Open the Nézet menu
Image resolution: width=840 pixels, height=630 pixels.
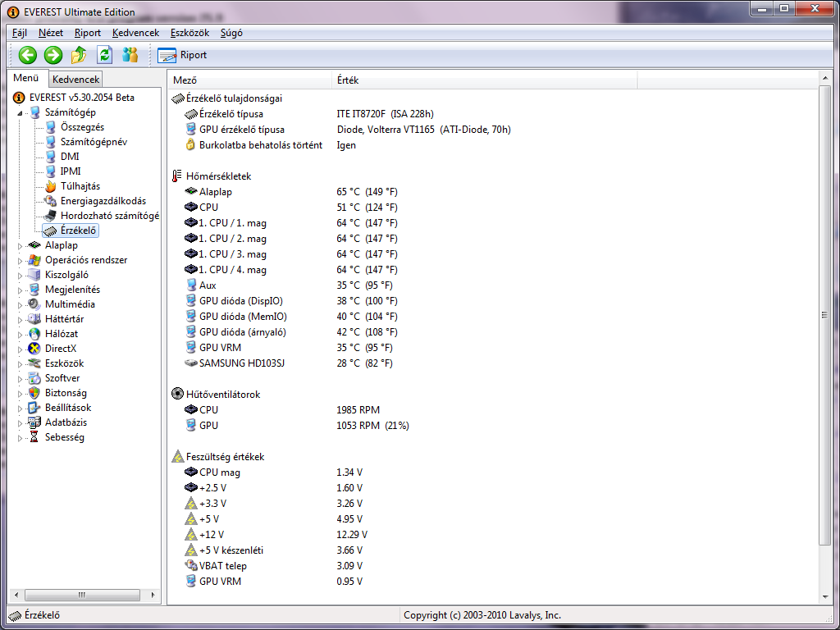click(51, 33)
